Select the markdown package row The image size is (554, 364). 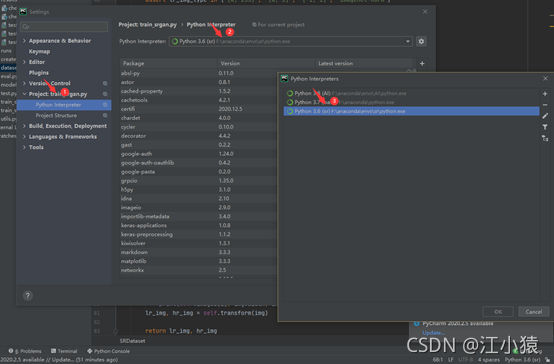[198, 252]
